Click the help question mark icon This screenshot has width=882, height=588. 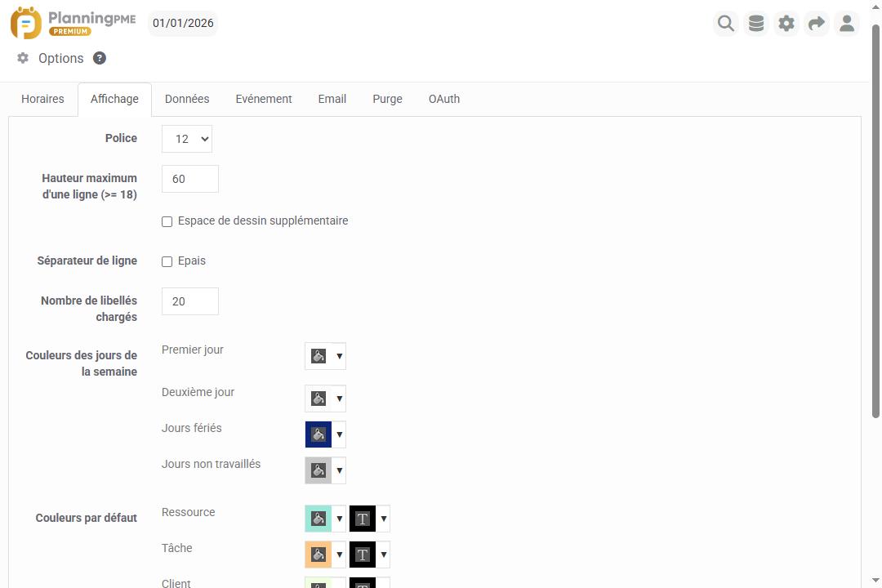coord(100,58)
